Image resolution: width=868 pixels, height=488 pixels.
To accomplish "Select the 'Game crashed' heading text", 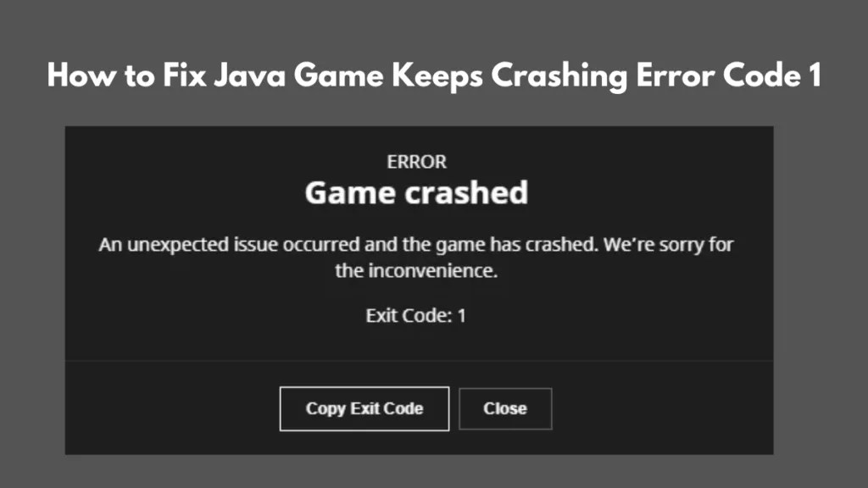I will pyautogui.click(x=416, y=192).
